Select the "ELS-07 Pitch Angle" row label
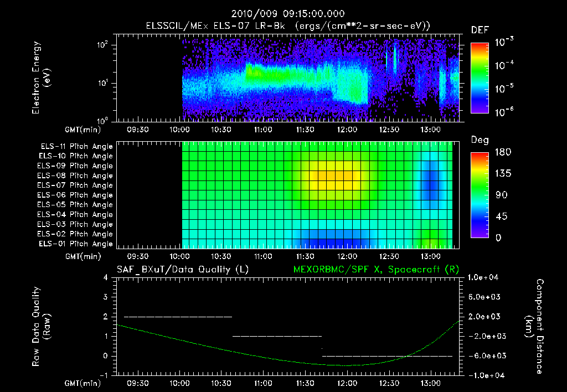This screenshot has height=392, width=567. 75,185
